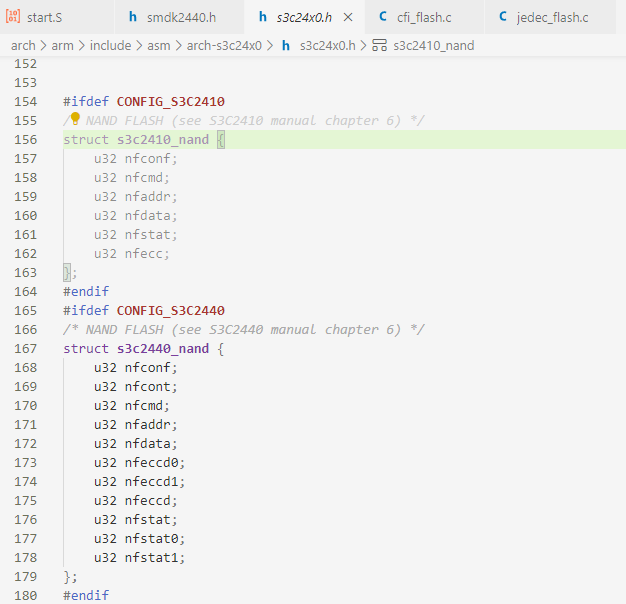Screen dimensions: 626x604
Task: Open the arch breadcrumb folder
Action: coord(23,46)
